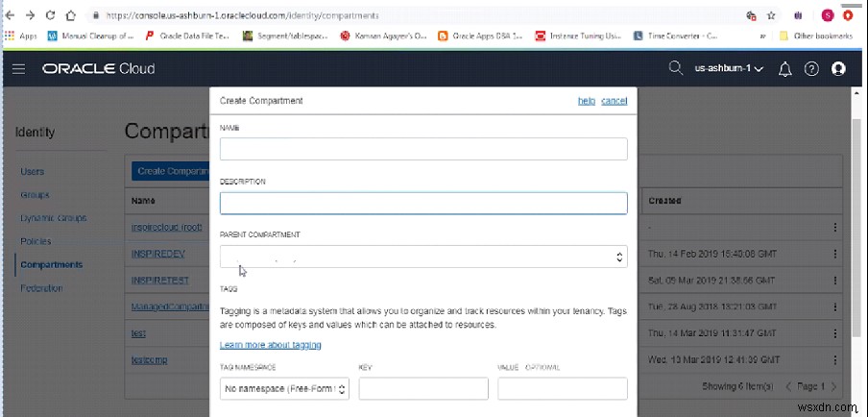Open the Oracle Cloud hamburger menu
Viewport: 868px width, 417px height.
pos(19,68)
